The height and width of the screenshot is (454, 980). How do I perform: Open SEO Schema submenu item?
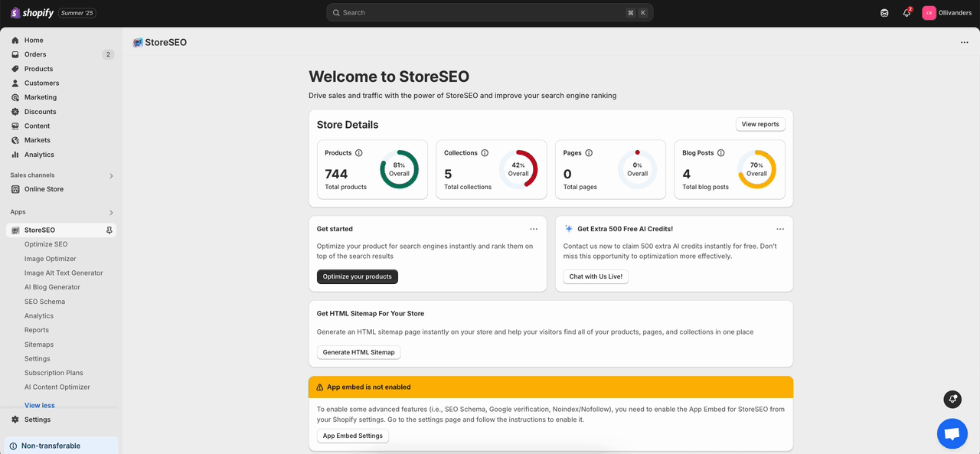coord(44,302)
